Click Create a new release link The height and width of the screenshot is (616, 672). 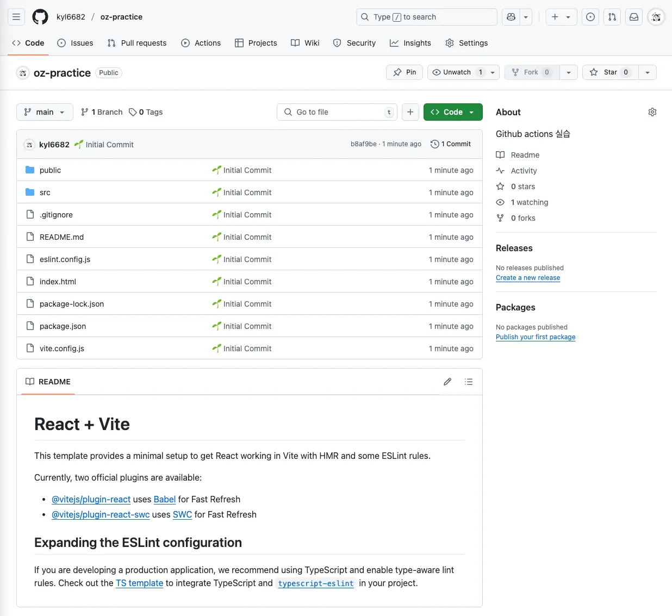(528, 278)
